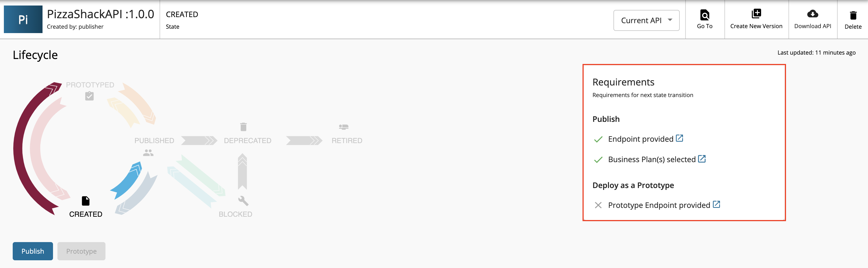Select the RETIRED lifecycle state
The image size is (868, 268).
[347, 140]
